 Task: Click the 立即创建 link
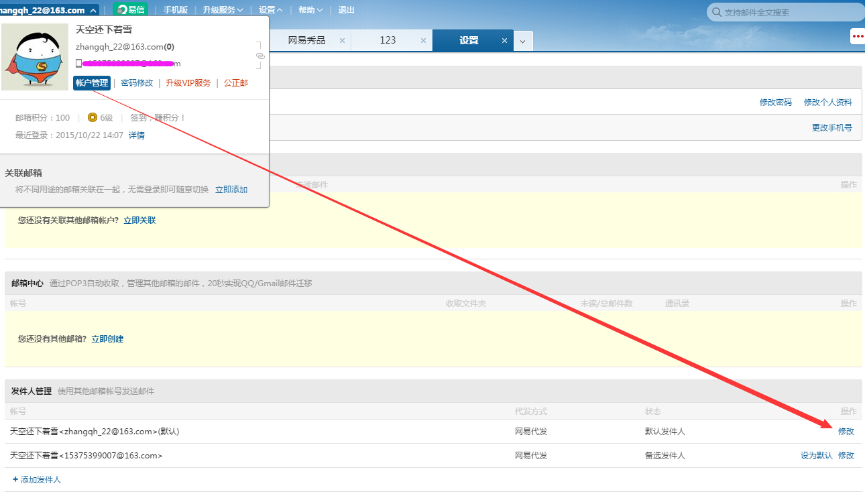[107, 339]
